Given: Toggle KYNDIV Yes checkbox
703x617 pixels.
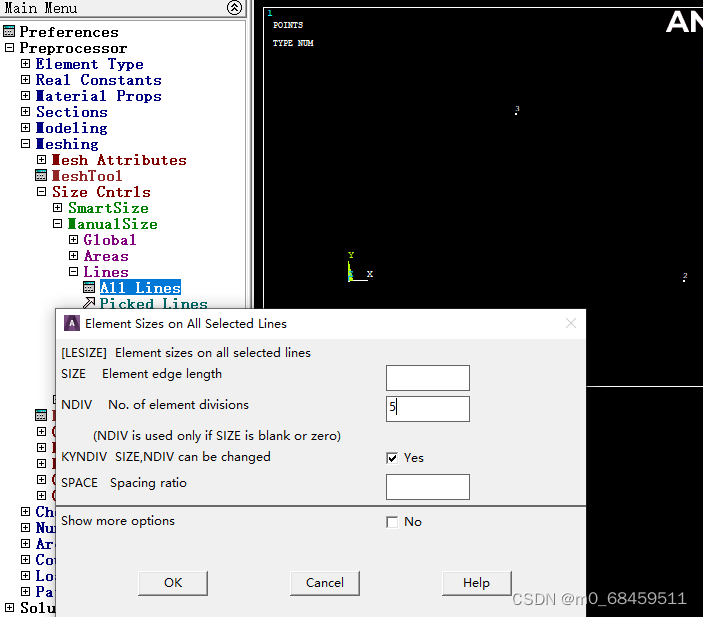Looking at the screenshot, I should click(x=392, y=458).
